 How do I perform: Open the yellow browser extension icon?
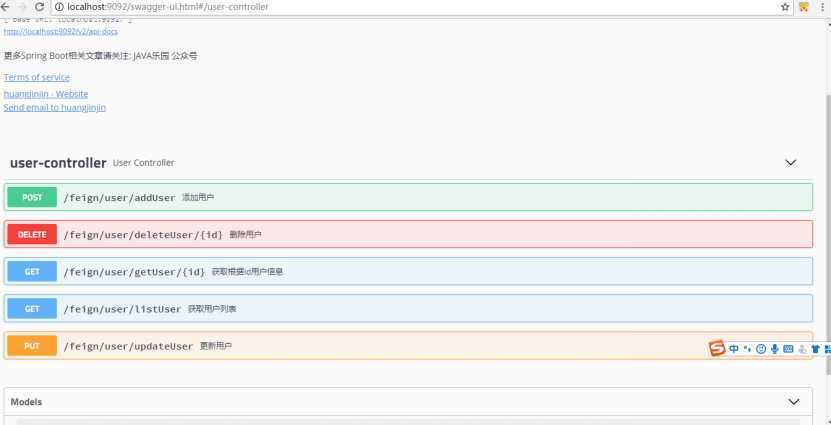[x=804, y=7]
